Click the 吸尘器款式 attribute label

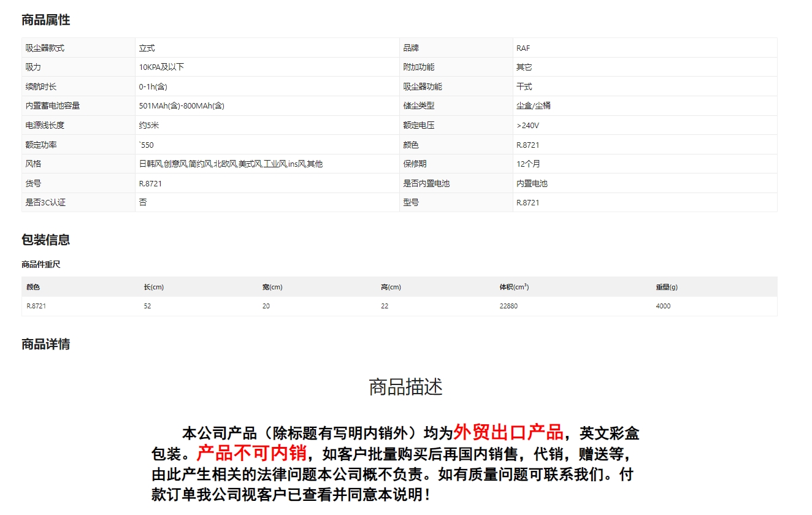pos(45,48)
